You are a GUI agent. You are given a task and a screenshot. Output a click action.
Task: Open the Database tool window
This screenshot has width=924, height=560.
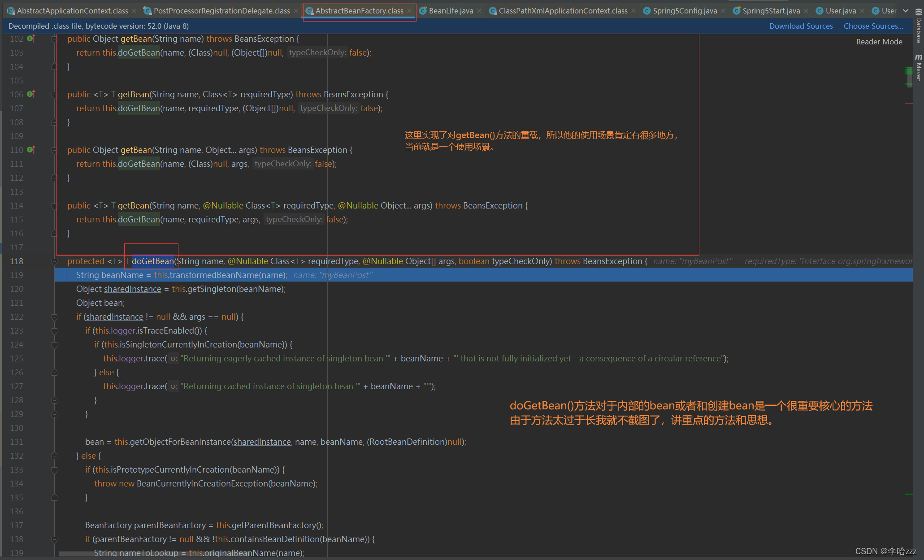coord(919,26)
